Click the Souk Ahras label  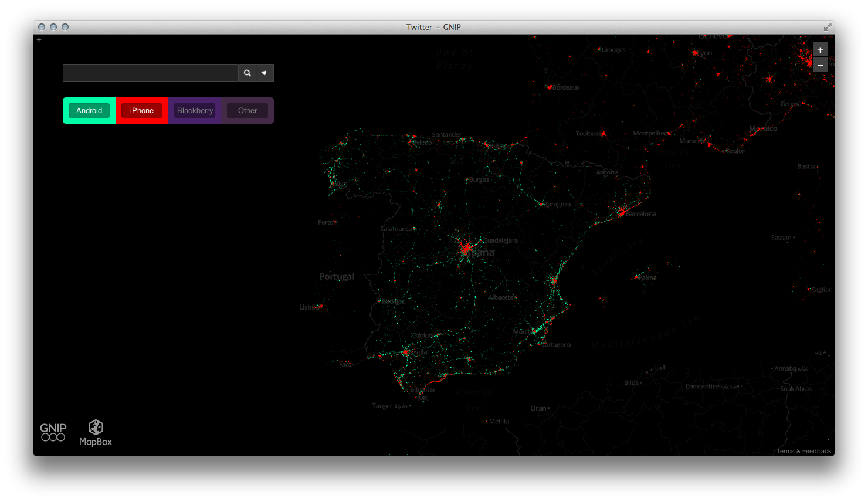pyautogui.click(x=796, y=389)
